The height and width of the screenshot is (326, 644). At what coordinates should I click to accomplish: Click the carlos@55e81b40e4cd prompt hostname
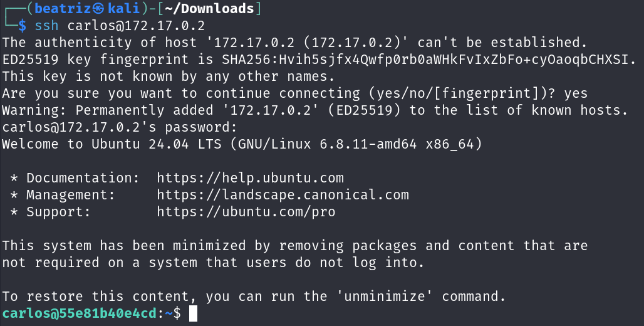point(80,313)
